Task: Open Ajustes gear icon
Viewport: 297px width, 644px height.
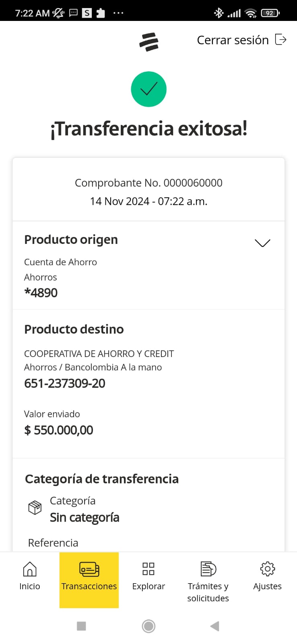Action: [267, 569]
